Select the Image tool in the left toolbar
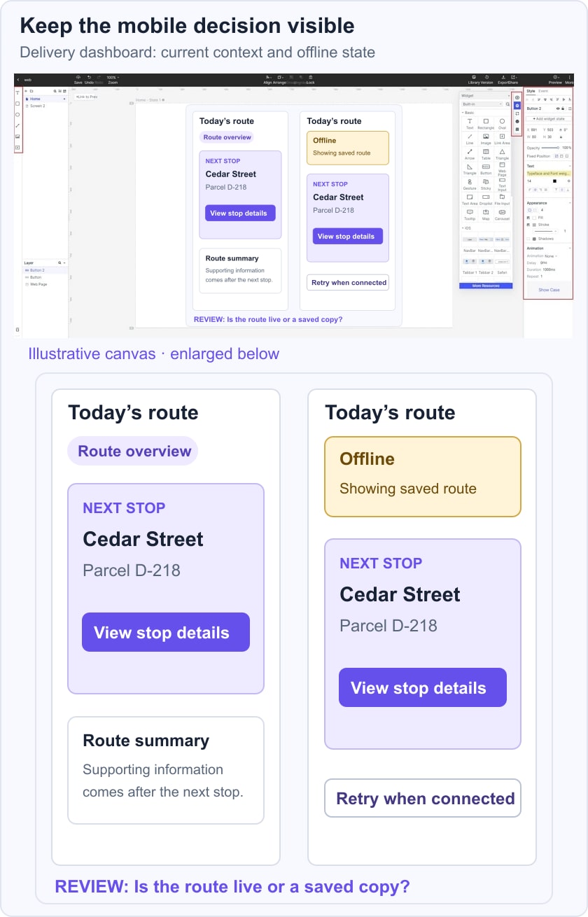Viewport: 588px width, 917px height. (x=17, y=136)
